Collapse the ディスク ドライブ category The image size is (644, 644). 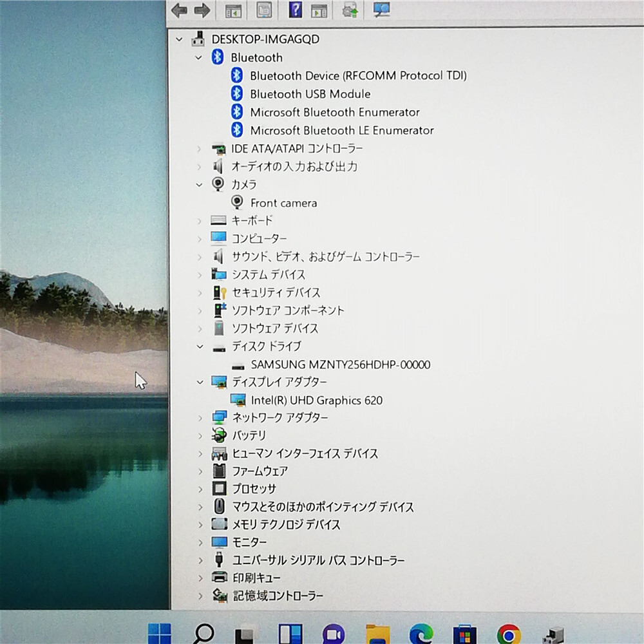tap(200, 346)
